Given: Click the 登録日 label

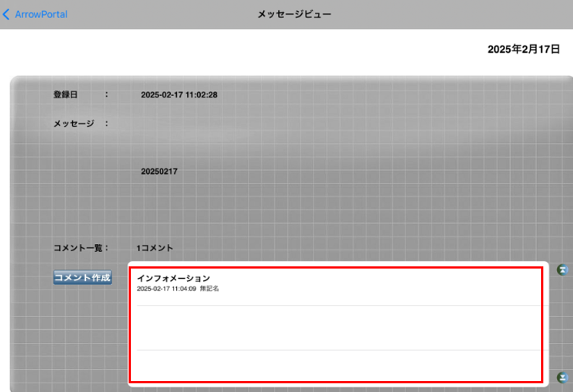Looking at the screenshot, I should 65,95.
